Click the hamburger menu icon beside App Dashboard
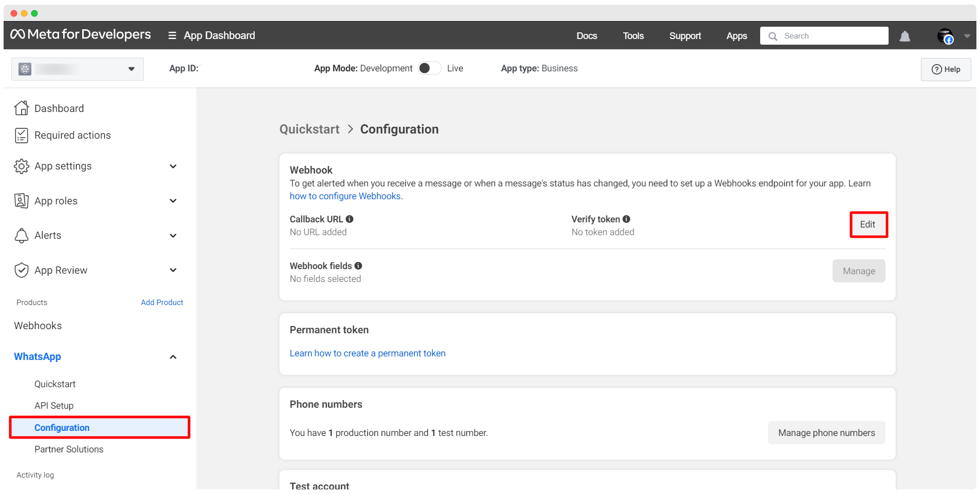 172,35
